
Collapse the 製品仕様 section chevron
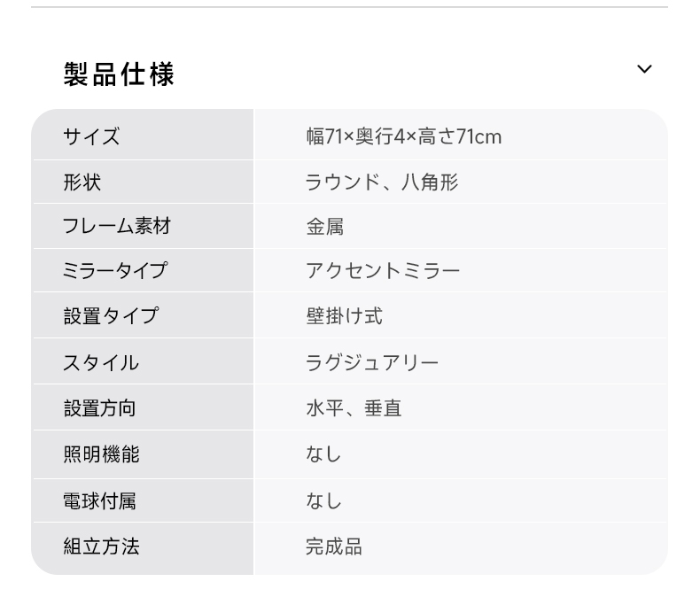click(x=644, y=69)
